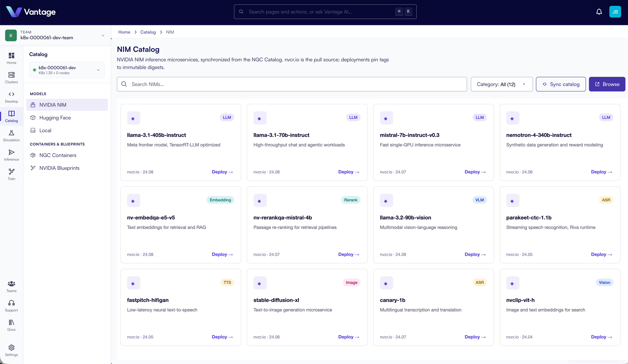The width and height of the screenshot is (628, 364).
Task: Click the Vantage logo
Action: pyautogui.click(x=31, y=12)
